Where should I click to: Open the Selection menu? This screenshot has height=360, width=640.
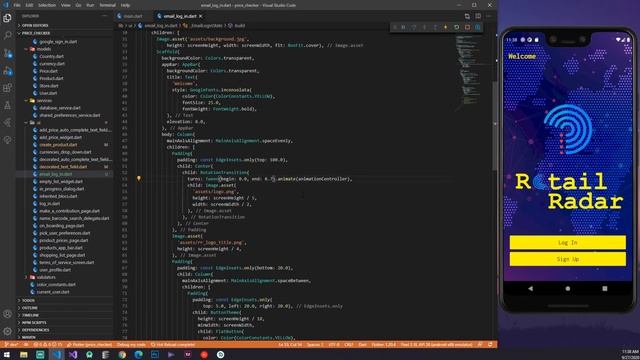point(47,5)
